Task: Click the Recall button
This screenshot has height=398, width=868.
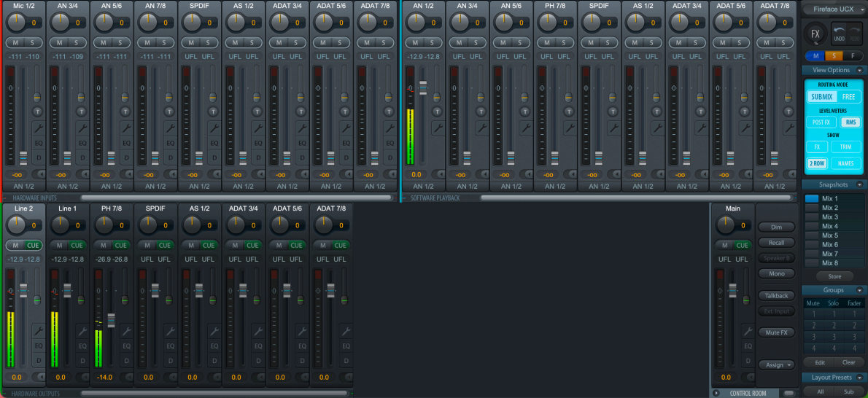Action: (776, 243)
